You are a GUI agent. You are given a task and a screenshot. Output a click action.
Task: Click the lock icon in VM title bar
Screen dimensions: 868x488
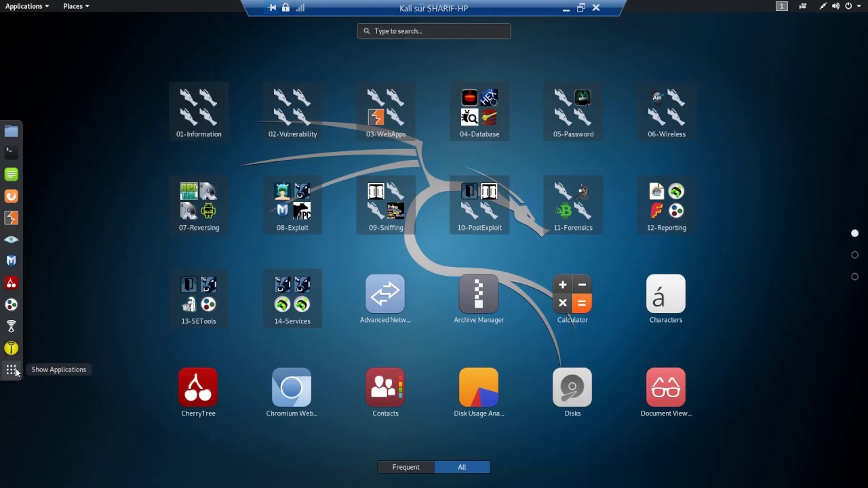click(x=285, y=8)
